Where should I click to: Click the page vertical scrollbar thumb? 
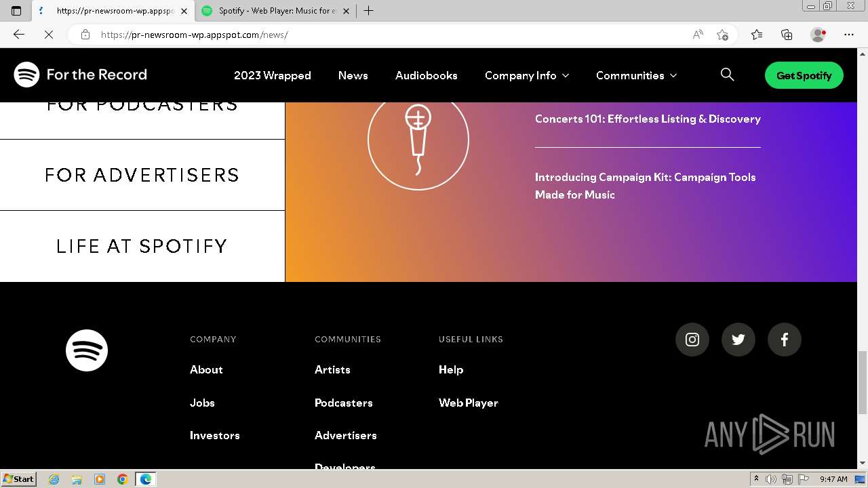tap(863, 382)
